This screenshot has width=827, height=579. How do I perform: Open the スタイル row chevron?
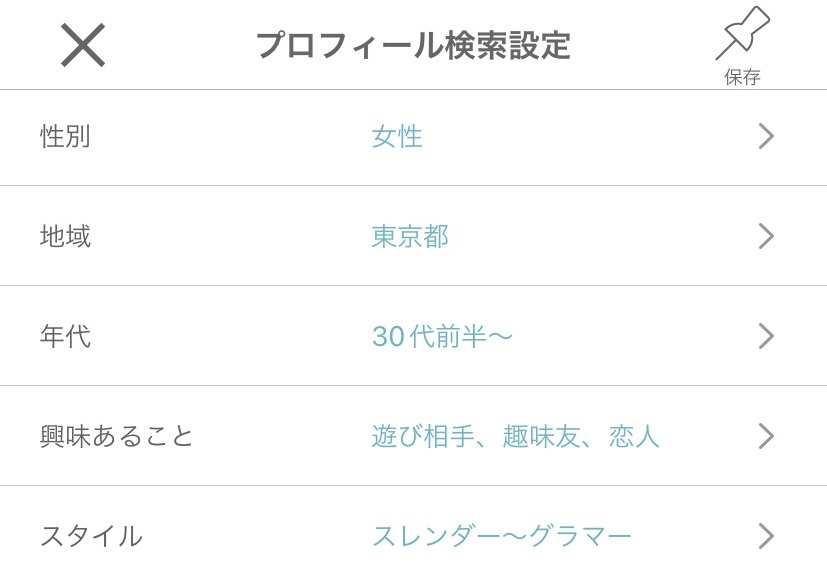(766, 536)
